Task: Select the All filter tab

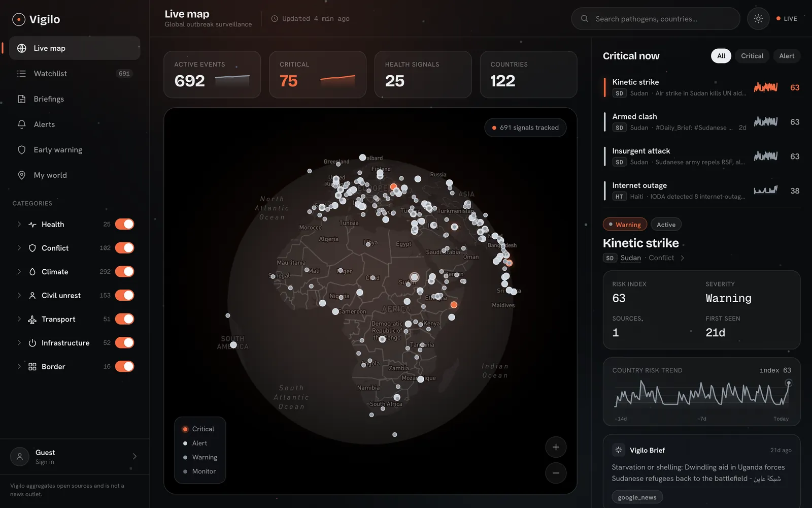Action: (x=721, y=56)
